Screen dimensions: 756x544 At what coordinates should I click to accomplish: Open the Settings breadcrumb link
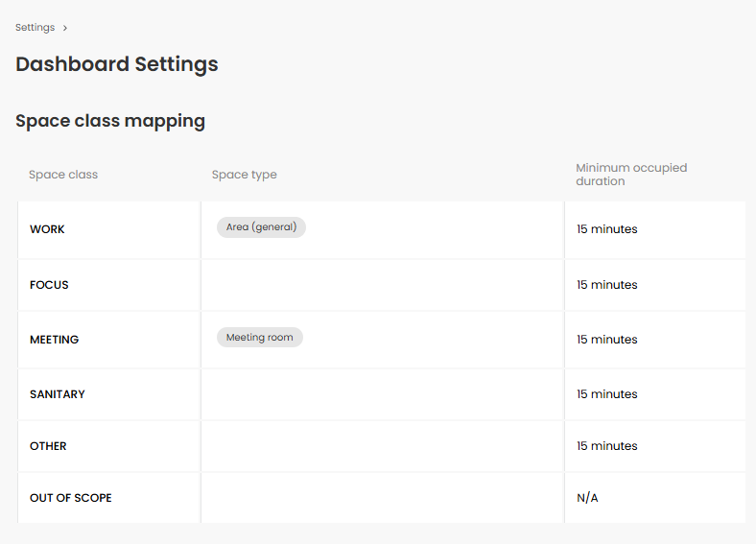(x=35, y=28)
